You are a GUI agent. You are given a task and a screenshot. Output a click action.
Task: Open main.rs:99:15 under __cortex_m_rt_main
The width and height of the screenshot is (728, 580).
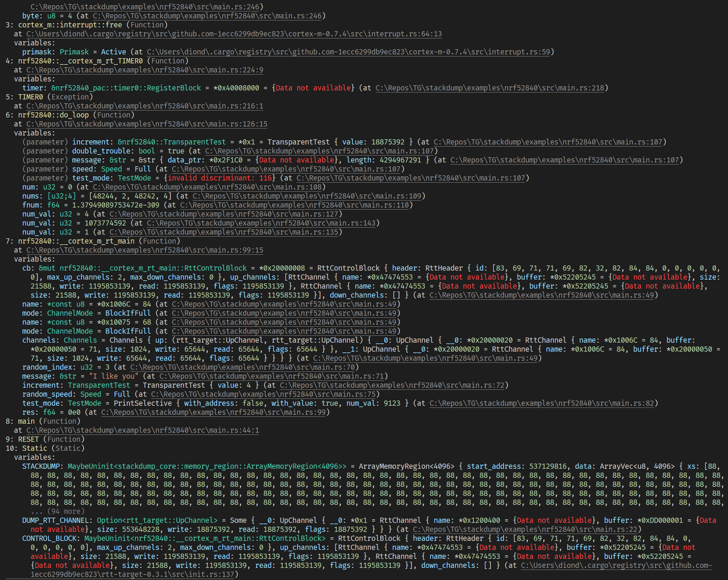click(x=145, y=250)
